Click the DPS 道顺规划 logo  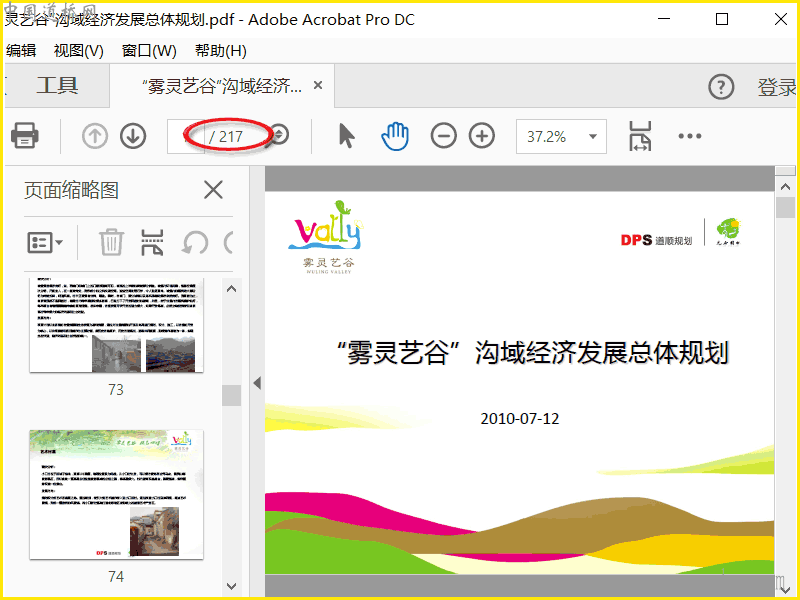tap(656, 240)
